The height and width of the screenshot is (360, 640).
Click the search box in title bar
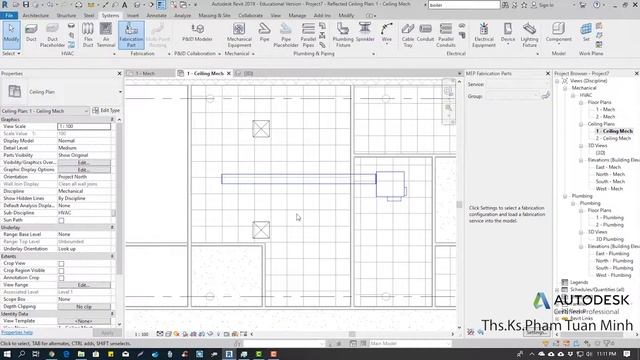pyautogui.click(x=464, y=5)
